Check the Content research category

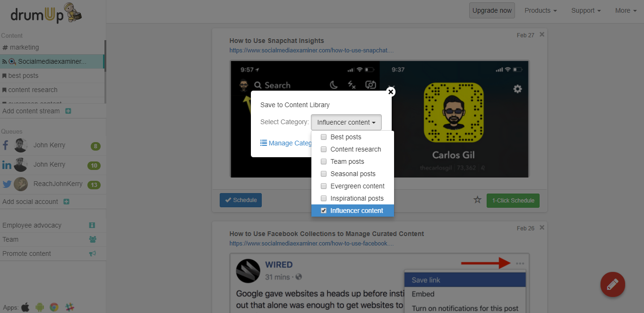[324, 149]
